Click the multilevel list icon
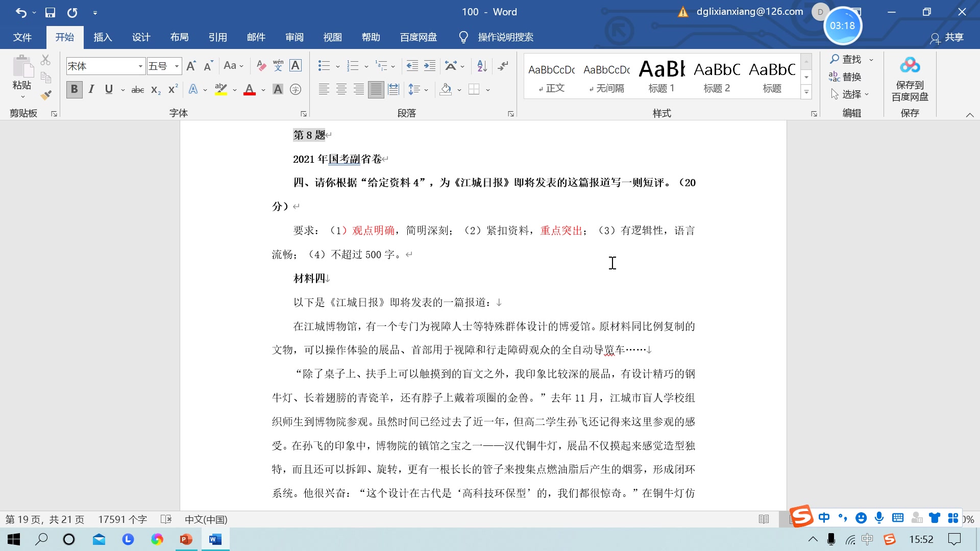980x551 pixels. click(381, 66)
